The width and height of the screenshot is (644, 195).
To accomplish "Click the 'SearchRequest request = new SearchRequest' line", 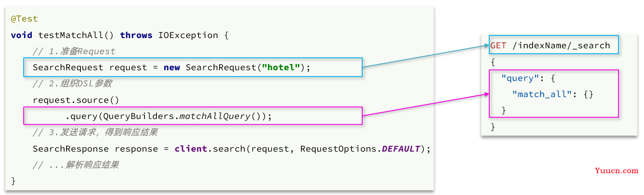I will tap(171, 68).
